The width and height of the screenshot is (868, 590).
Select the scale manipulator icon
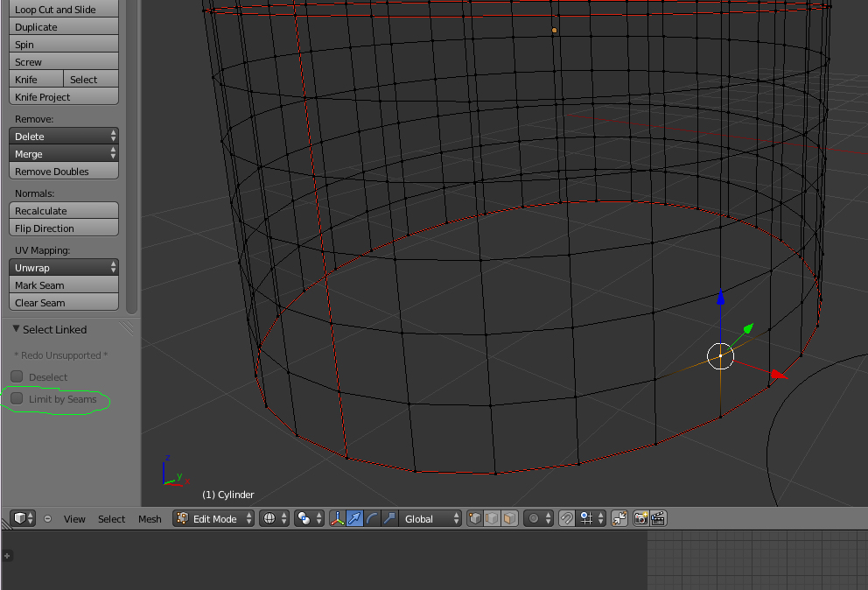389,518
